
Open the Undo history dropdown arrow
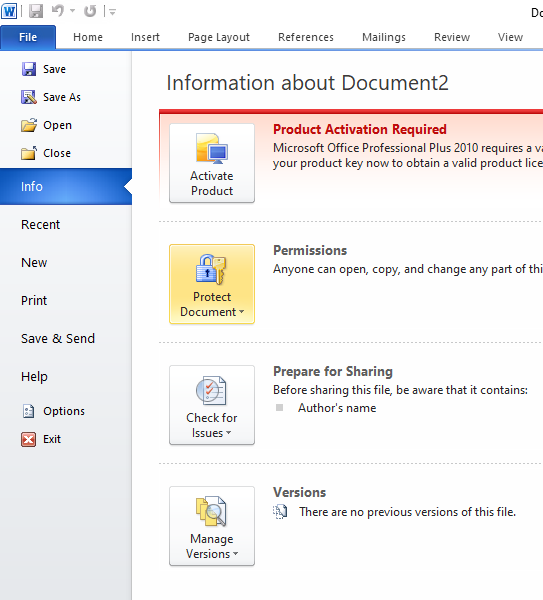[x=72, y=11]
